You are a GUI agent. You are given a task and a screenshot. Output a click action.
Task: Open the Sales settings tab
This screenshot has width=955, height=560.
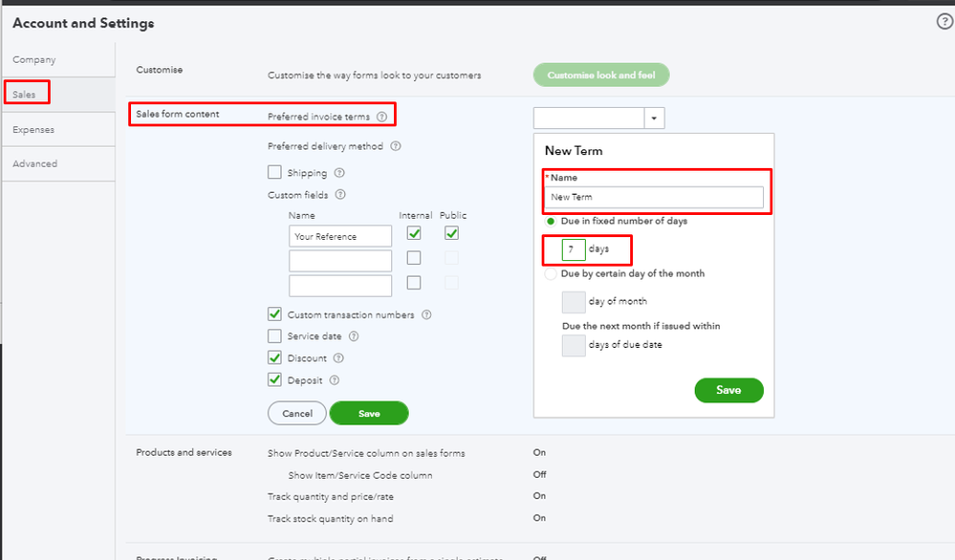click(25, 95)
